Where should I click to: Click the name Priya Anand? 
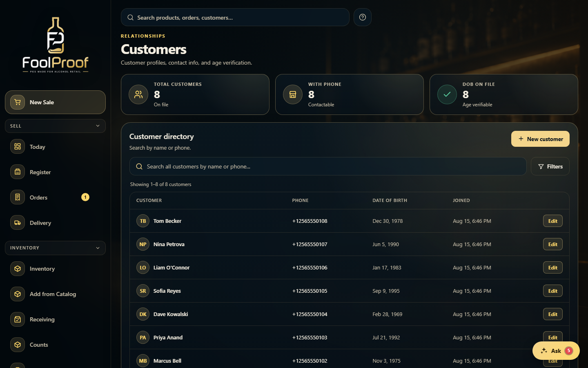tap(168, 337)
